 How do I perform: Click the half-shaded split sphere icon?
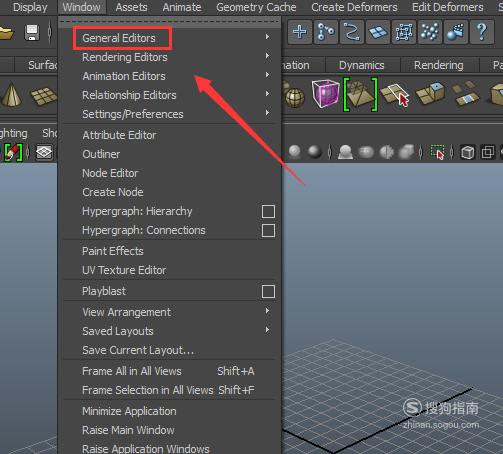click(x=386, y=153)
